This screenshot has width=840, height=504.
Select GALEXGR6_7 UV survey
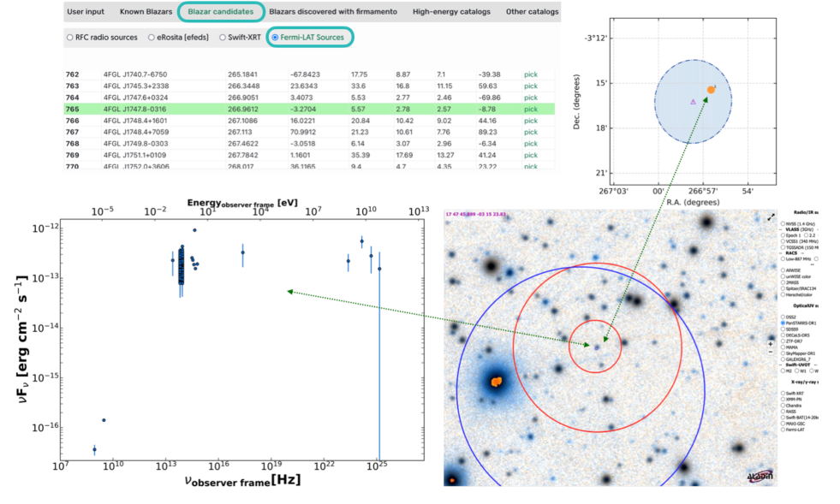[x=783, y=359]
